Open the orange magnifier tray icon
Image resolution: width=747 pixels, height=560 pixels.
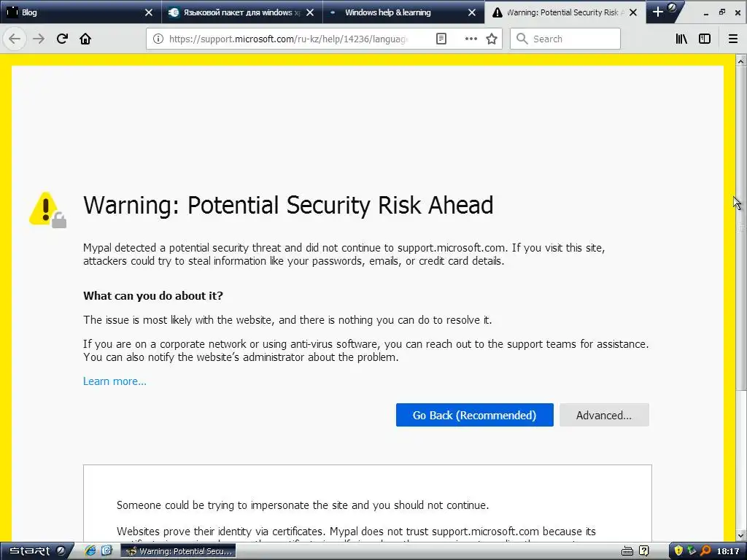[x=705, y=551]
